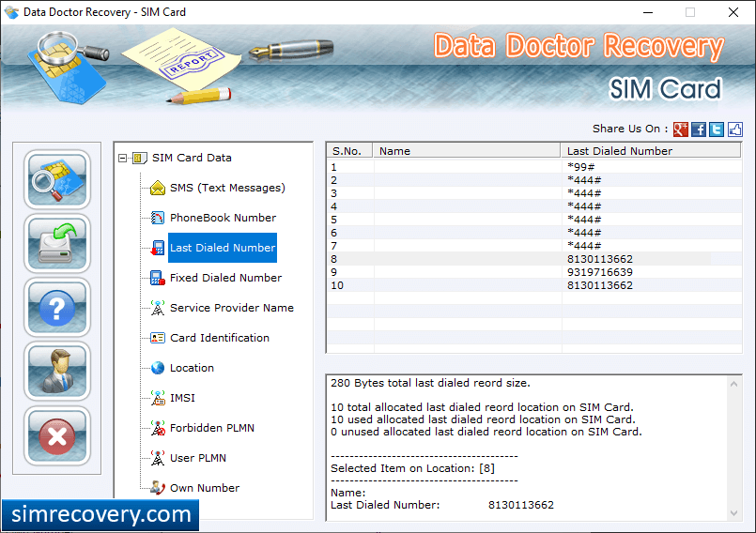Click the Fixed Dialed Number icon
756x533 pixels.
click(158, 278)
